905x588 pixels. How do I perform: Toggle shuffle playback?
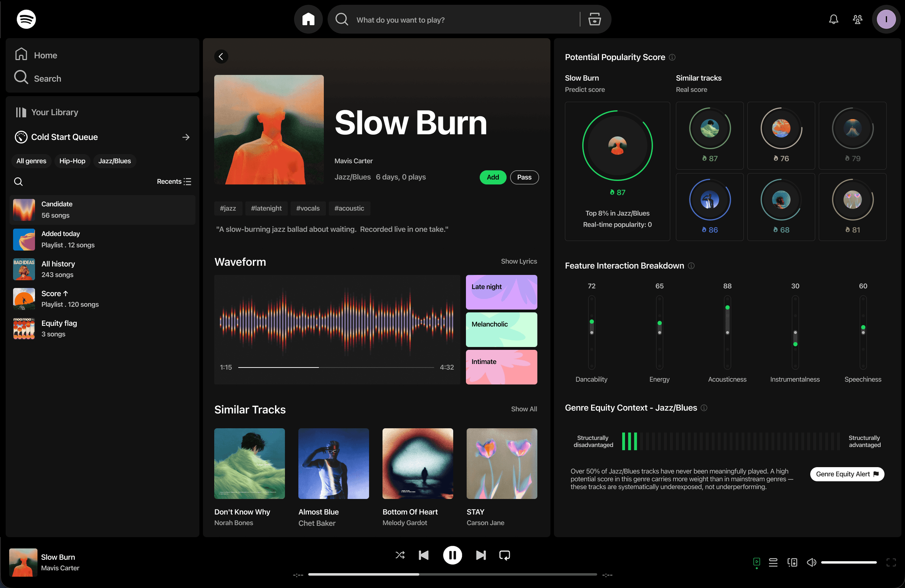click(x=400, y=555)
